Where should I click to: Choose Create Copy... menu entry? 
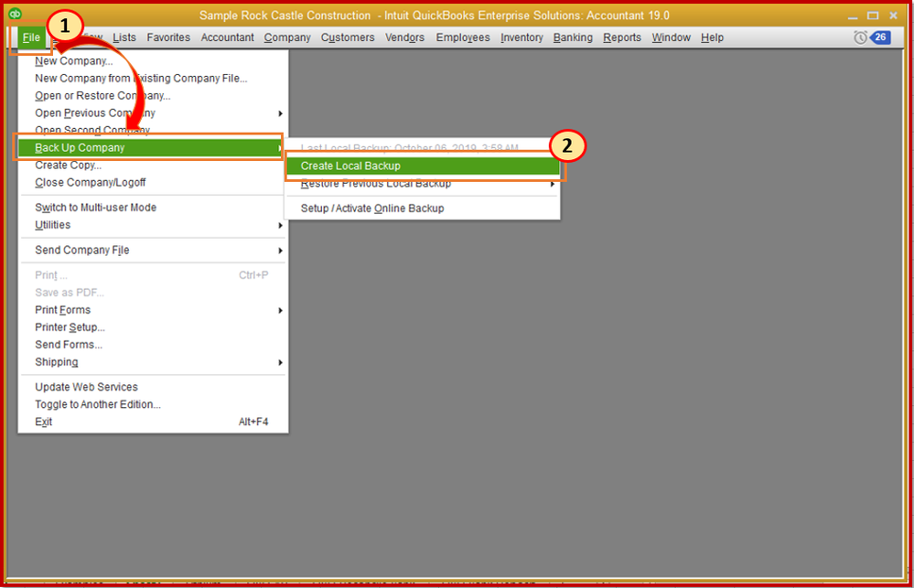153,166
